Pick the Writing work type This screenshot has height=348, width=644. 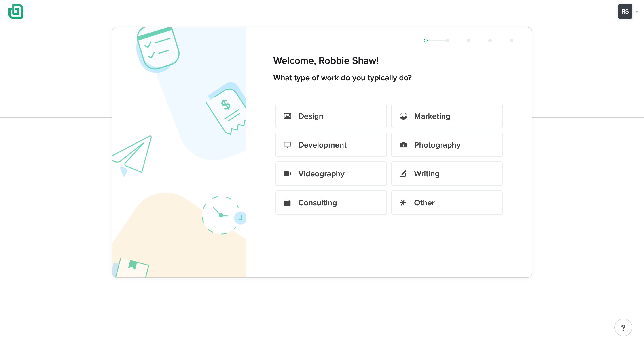pyautogui.click(x=447, y=174)
